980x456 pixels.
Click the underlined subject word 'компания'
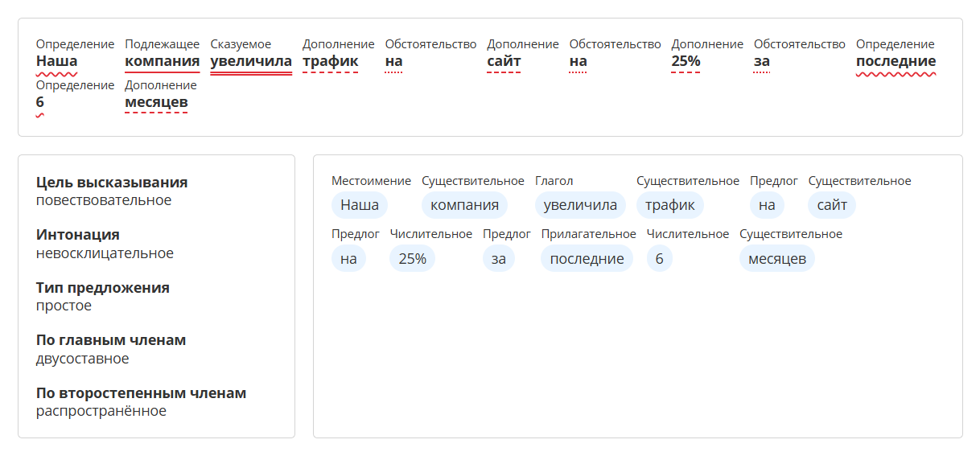[162, 61]
